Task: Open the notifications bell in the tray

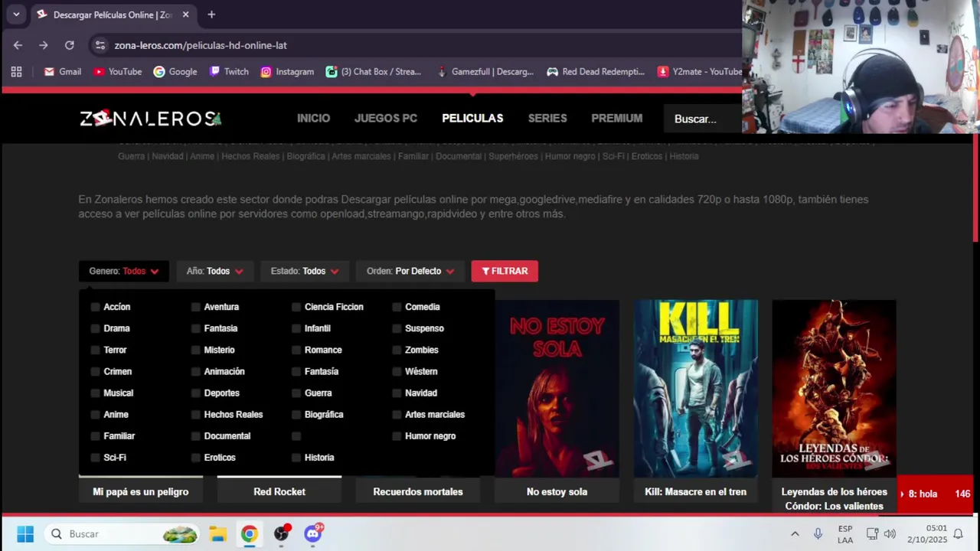Action: 958,533
